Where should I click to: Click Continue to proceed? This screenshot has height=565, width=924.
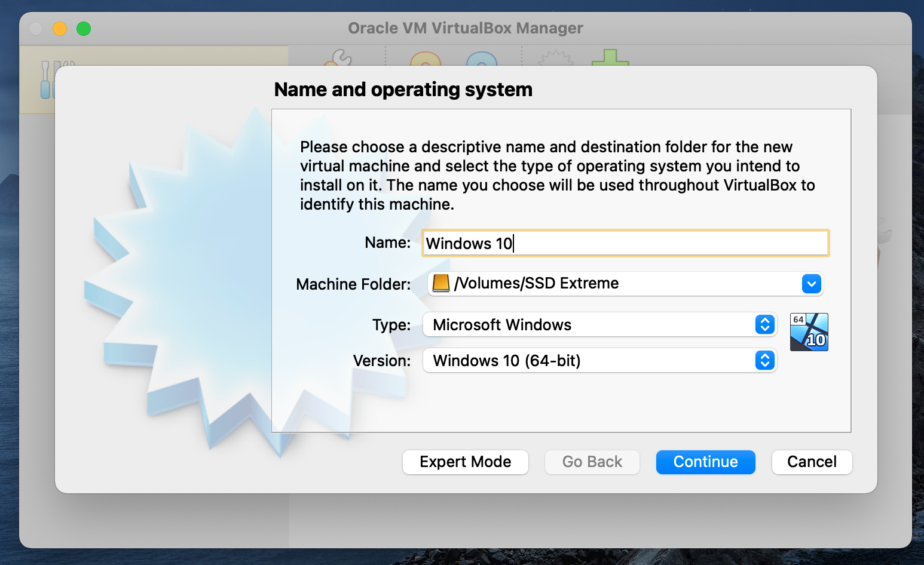tap(705, 462)
